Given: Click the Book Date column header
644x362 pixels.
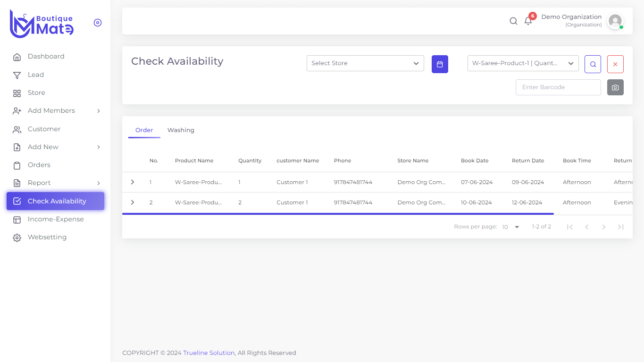Looking at the screenshot, I should (x=475, y=160).
